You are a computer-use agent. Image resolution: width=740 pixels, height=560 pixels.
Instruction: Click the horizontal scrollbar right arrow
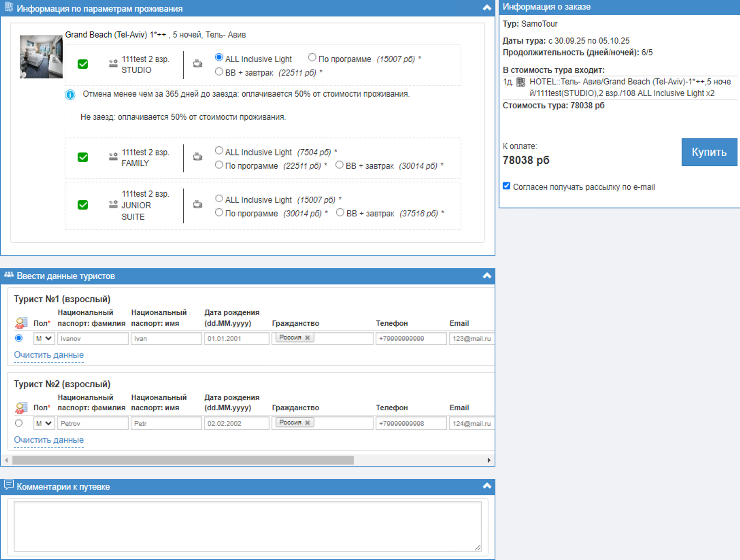pos(489,460)
